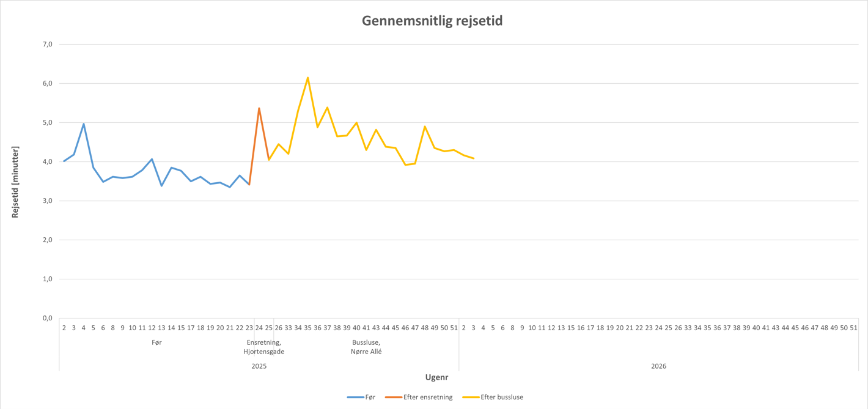Click the orange Efter ensretning legend marker
The image size is (868, 409).
(x=393, y=397)
